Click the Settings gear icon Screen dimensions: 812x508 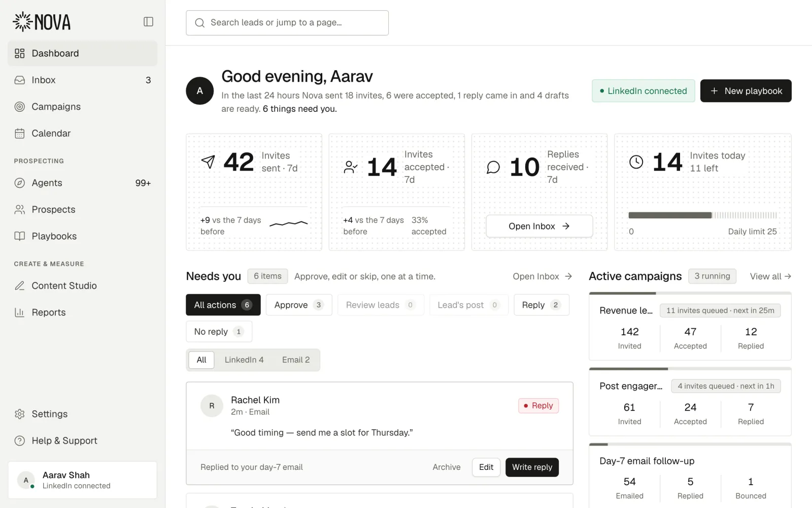(x=20, y=414)
